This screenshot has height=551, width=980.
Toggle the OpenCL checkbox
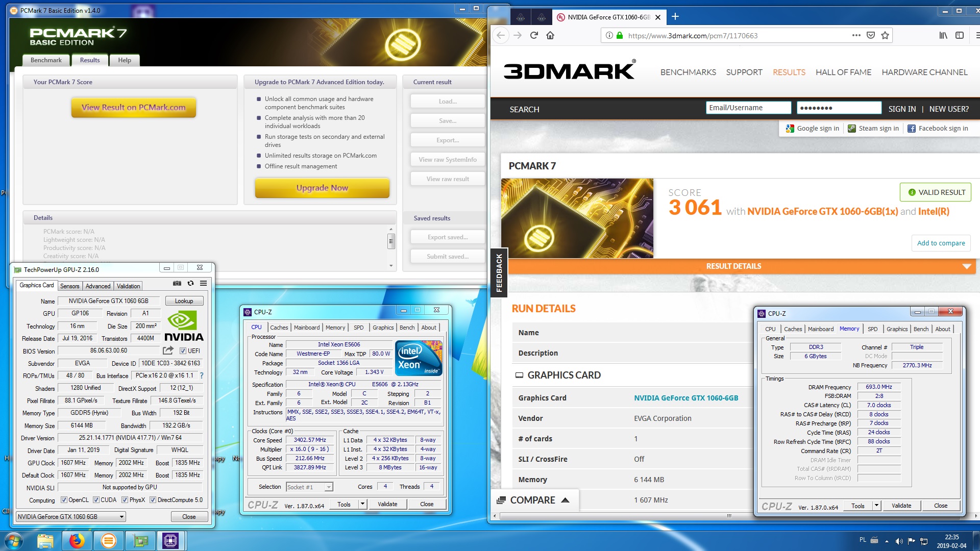64,500
